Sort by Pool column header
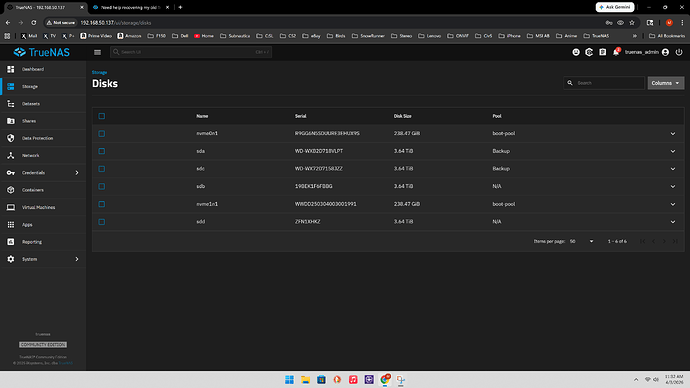 pyautogui.click(x=497, y=116)
